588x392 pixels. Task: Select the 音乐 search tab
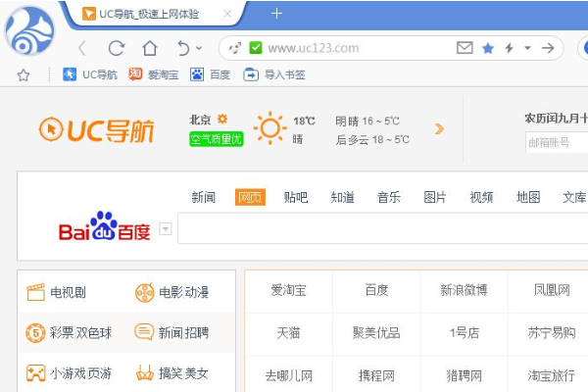pyautogui.click(x=388, y=197)
